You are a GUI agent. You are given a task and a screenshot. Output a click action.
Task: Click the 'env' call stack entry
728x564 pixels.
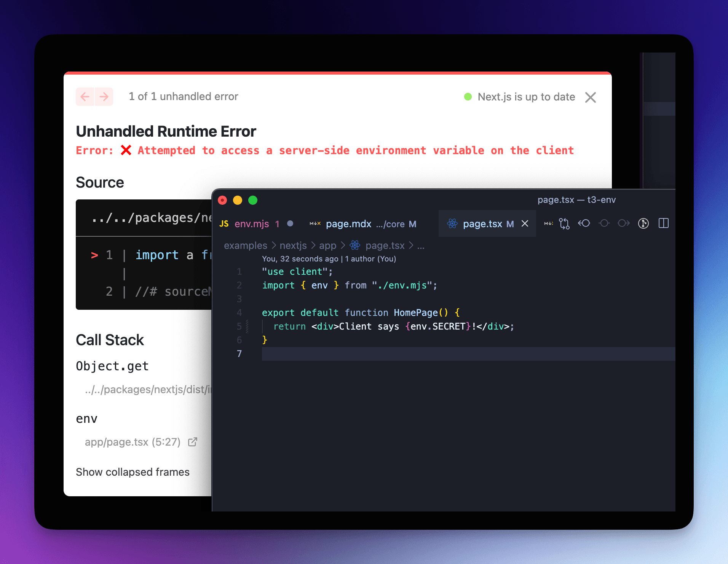[x=87, y=419]
